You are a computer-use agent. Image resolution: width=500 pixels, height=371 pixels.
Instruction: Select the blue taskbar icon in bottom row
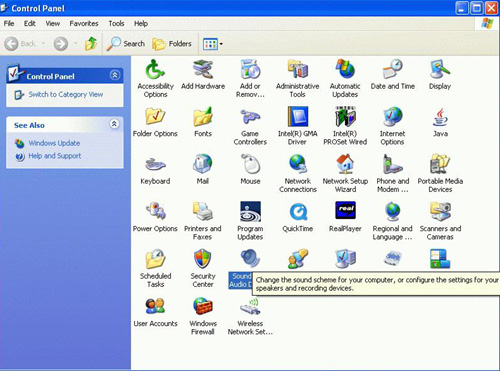click(x=440, y=259)
